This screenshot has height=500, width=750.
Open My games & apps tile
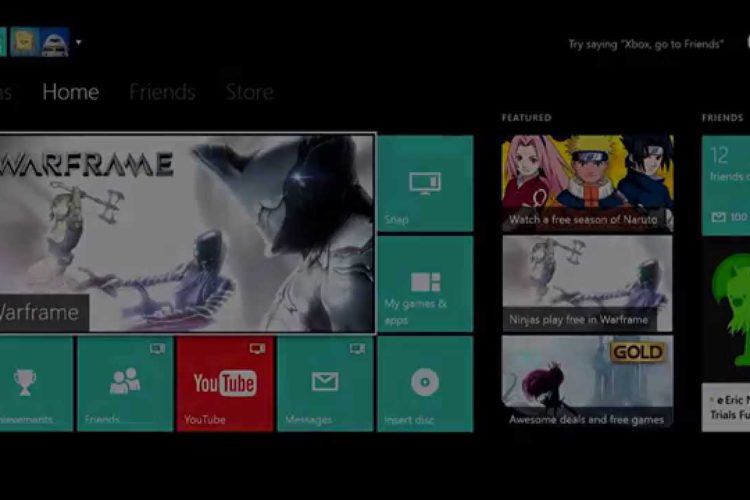(x=425, y=284)
